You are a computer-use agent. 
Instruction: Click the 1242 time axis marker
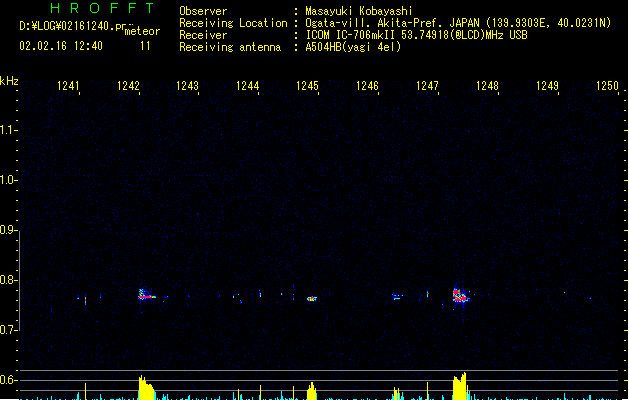coord(128,86)
